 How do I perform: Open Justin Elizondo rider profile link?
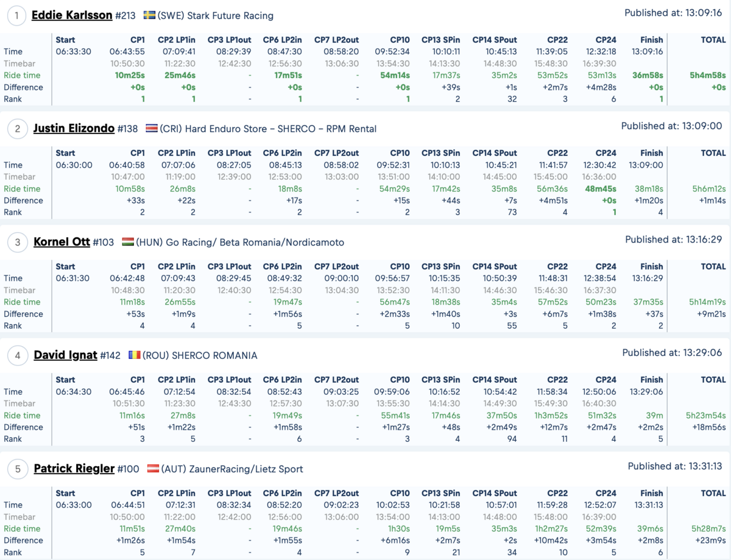tap(74, 129)
